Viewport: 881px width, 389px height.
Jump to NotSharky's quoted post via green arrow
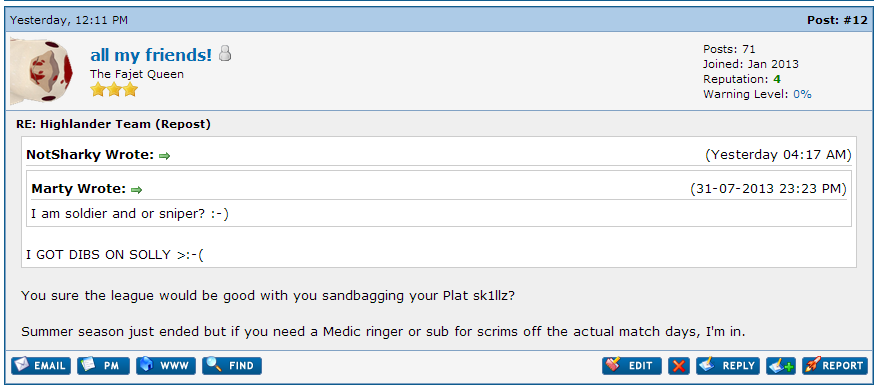point(164,156)
